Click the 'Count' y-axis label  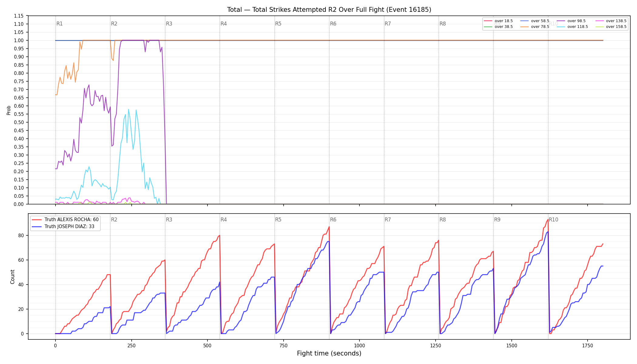(12, 277)
